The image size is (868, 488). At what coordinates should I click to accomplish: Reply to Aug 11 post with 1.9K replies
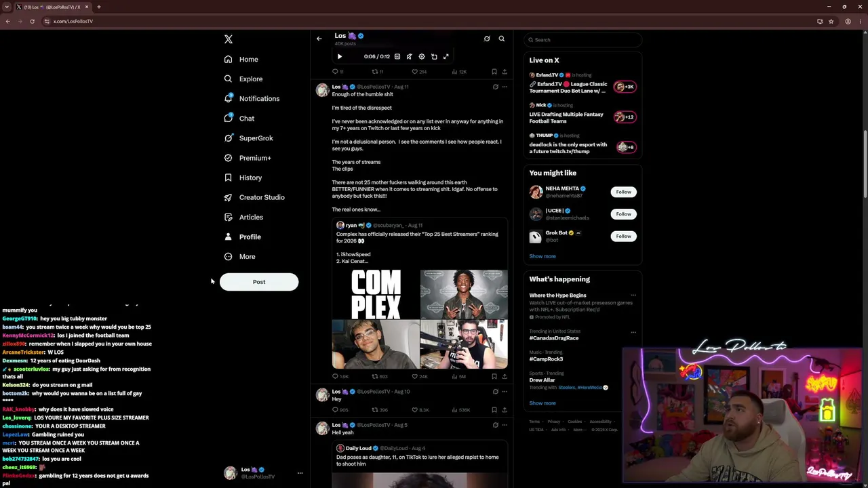(x=340, y=376)
